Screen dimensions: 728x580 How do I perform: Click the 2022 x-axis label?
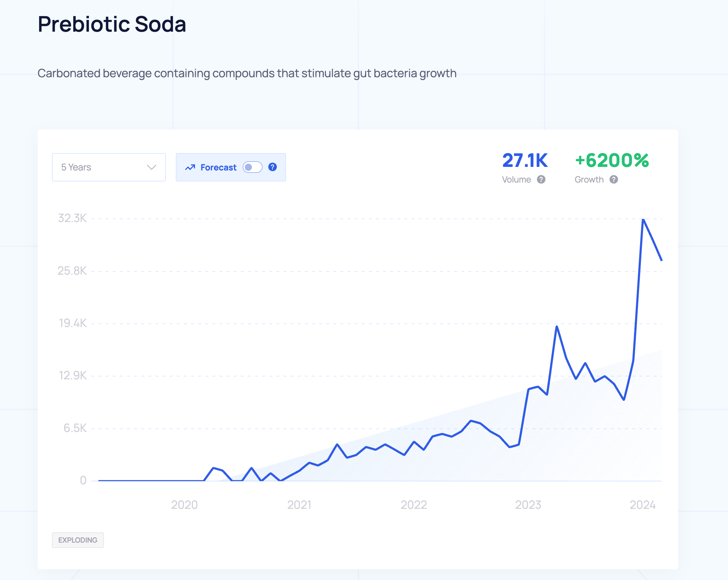pyautogui.click(x=413, y=505)
